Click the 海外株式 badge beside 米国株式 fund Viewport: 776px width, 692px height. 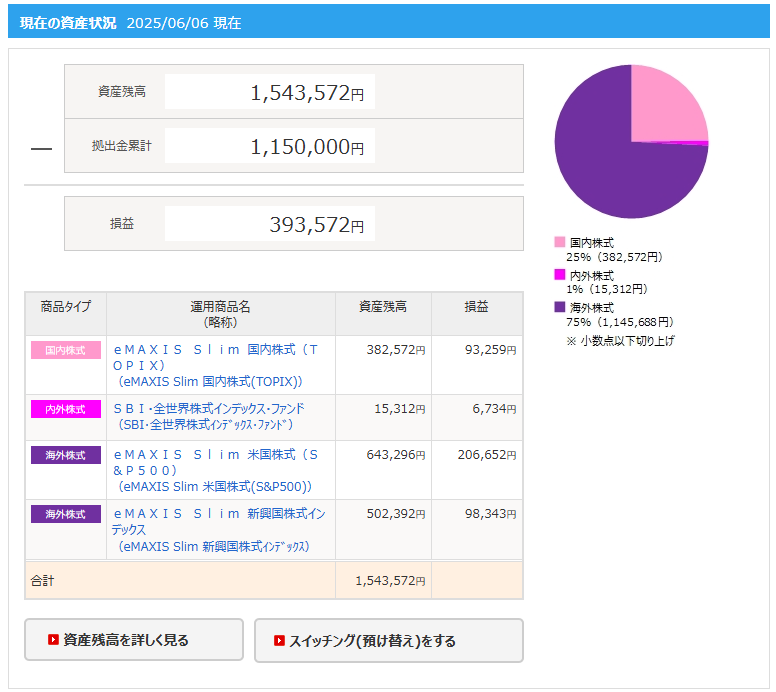tap(66, 455)
